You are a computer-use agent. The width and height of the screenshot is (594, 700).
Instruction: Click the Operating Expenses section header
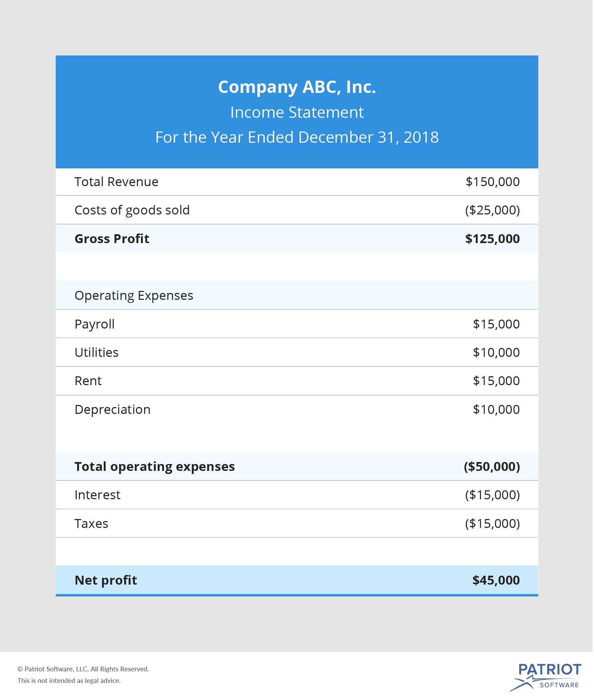click(x=134, y=295)
